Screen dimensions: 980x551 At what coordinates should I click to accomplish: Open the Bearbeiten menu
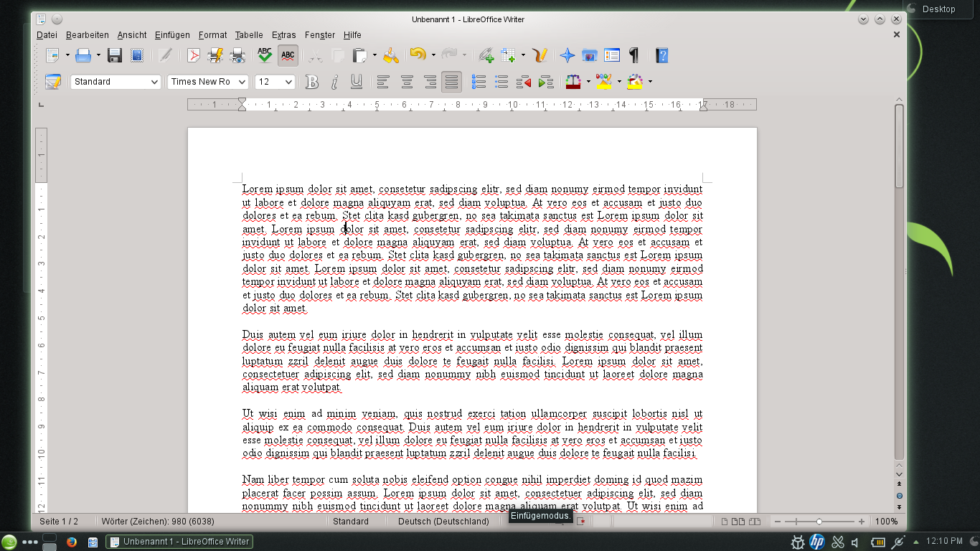click(88, 34)
